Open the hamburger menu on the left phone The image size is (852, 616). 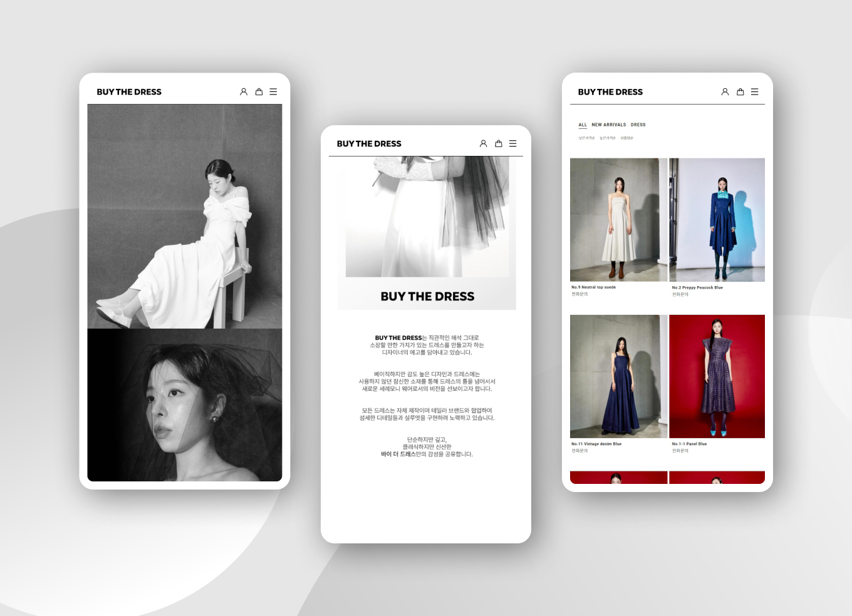click(273, 91)
